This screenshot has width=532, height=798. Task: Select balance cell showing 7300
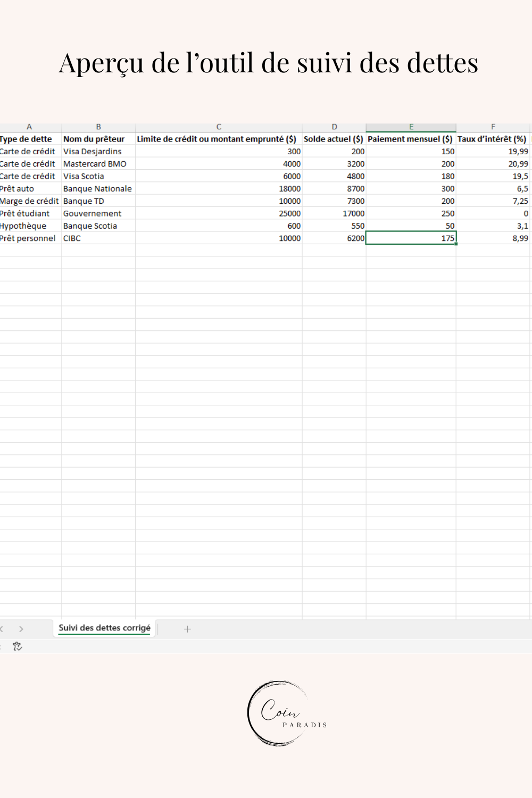334,201
